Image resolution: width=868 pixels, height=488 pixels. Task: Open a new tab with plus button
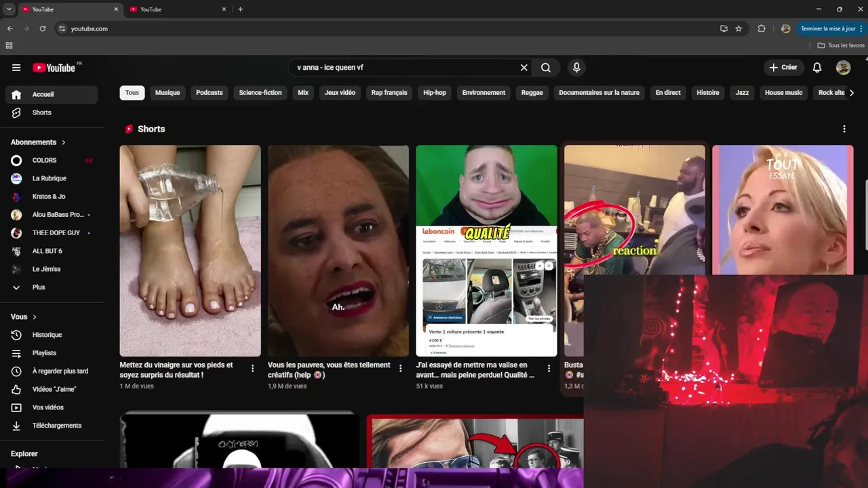pos(240,9)
